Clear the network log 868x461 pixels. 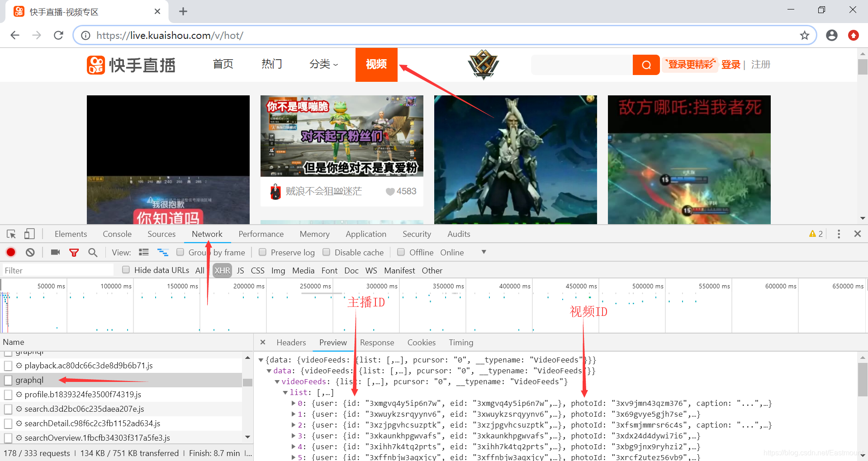(x=30, y=252)
